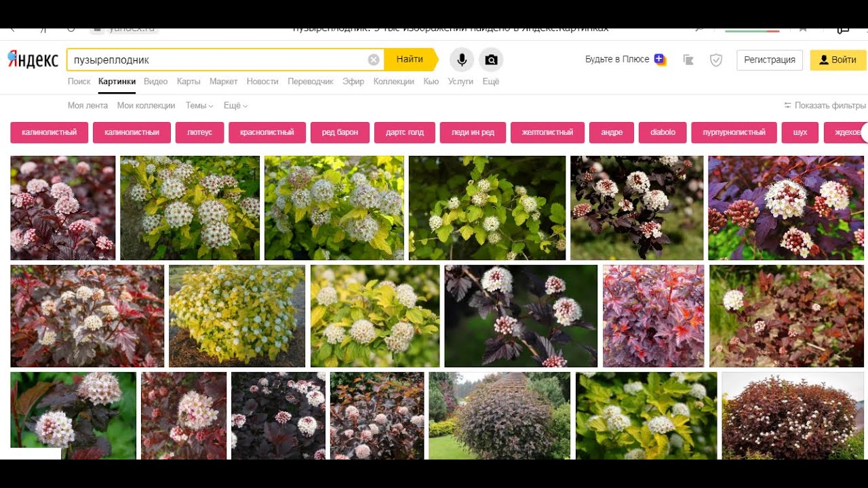This screenshot has width=868, height=488.
Task: Open the Переводчик tab
Action: point(311,81)
